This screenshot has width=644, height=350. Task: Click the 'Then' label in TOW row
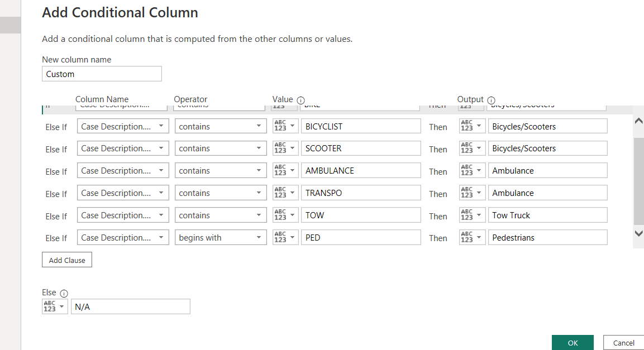(438, 216)
